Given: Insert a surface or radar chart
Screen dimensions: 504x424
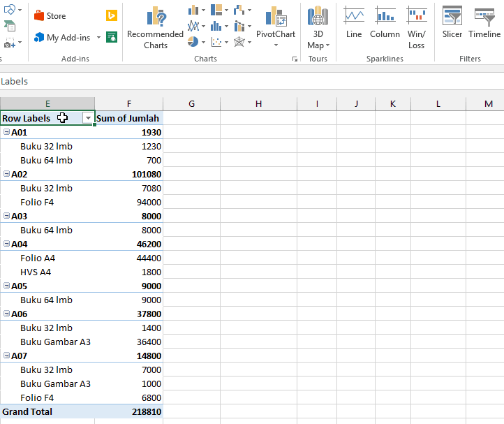Looking at the screenshot, I should [x=239, y=42].
